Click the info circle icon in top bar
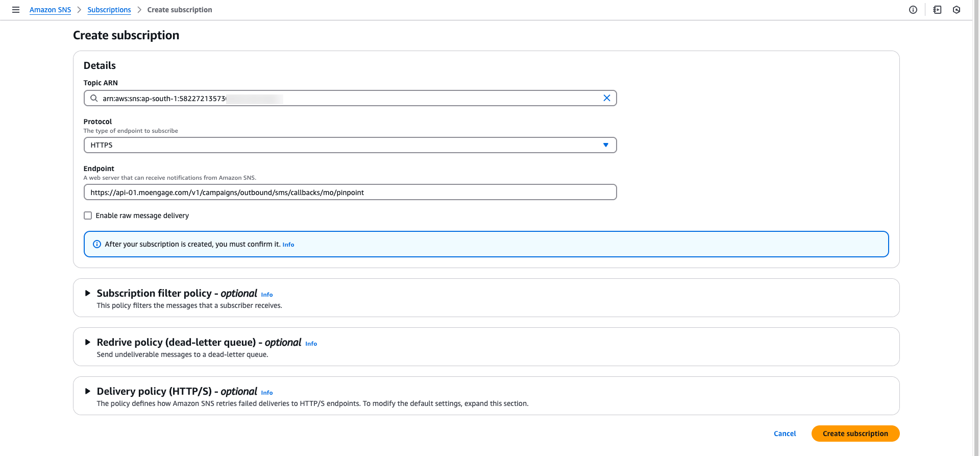The height and width of the screenshot is (456, 980). [x=913, y=10]
